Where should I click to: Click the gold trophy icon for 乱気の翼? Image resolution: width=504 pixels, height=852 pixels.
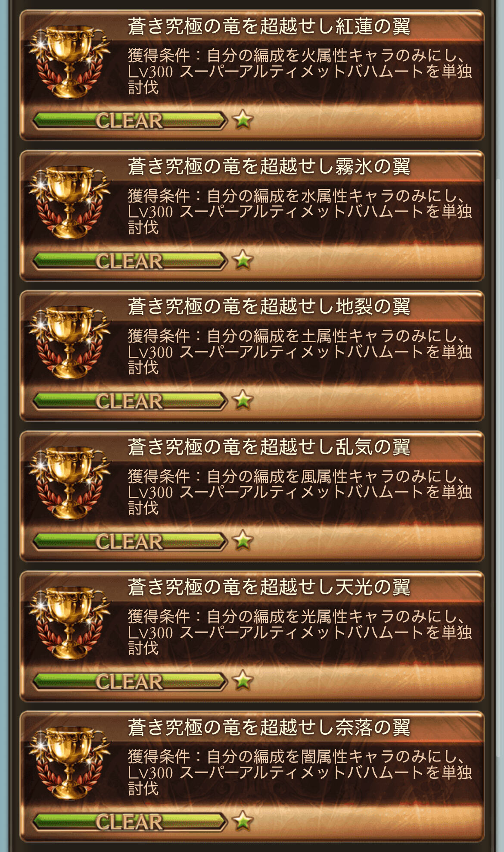point(69,483)
